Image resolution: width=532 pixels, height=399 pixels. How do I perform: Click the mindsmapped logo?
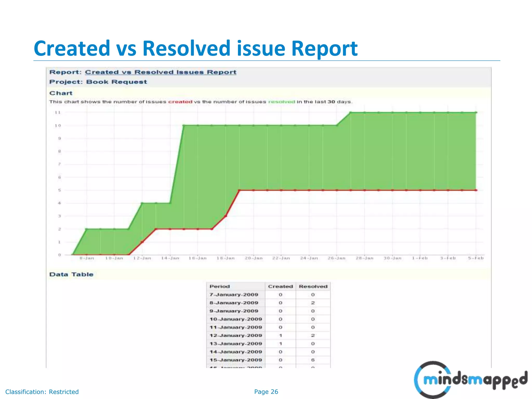click(470, 380)
